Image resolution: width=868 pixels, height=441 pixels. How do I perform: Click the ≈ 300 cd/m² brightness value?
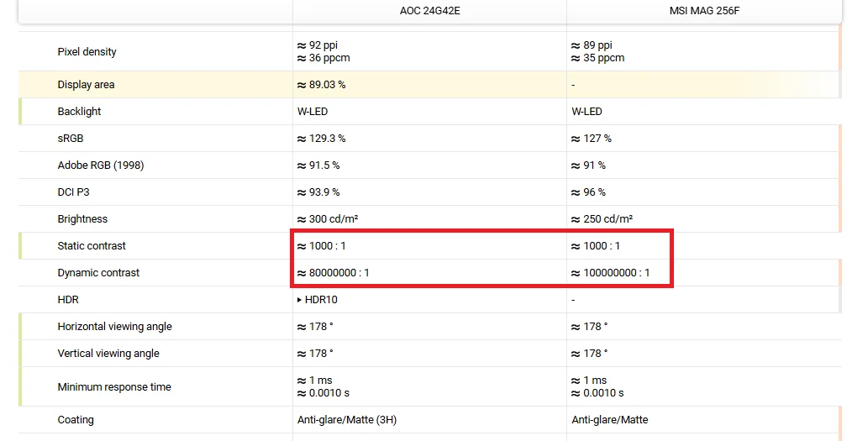[x=328, y=219]
